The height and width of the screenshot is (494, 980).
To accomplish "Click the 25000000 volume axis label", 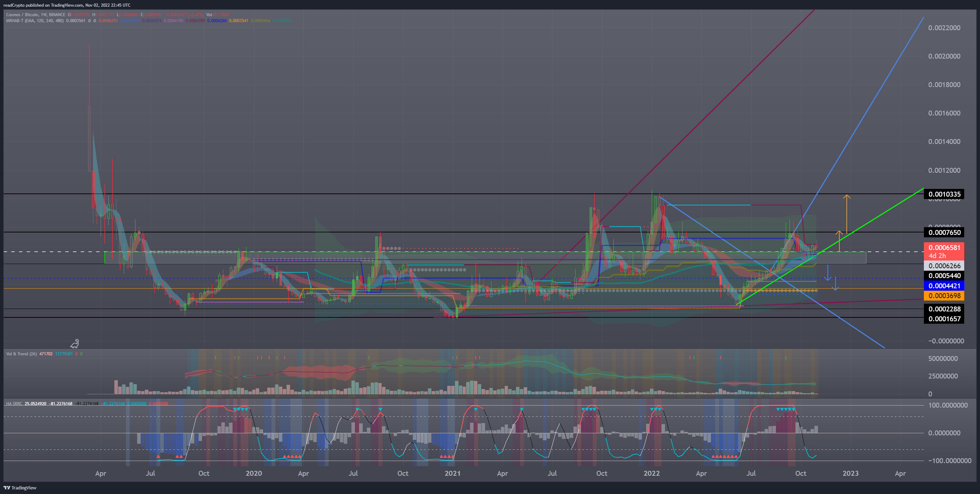I will pos(943,376).
